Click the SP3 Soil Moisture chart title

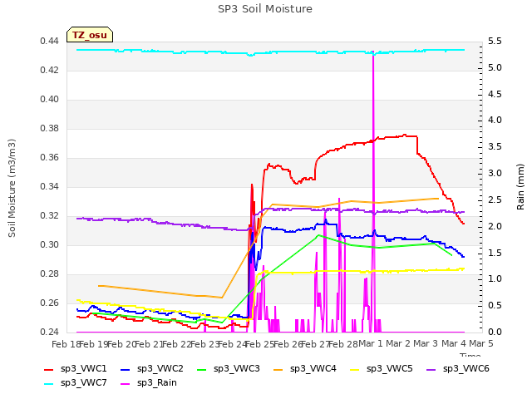tap(265, 9)
